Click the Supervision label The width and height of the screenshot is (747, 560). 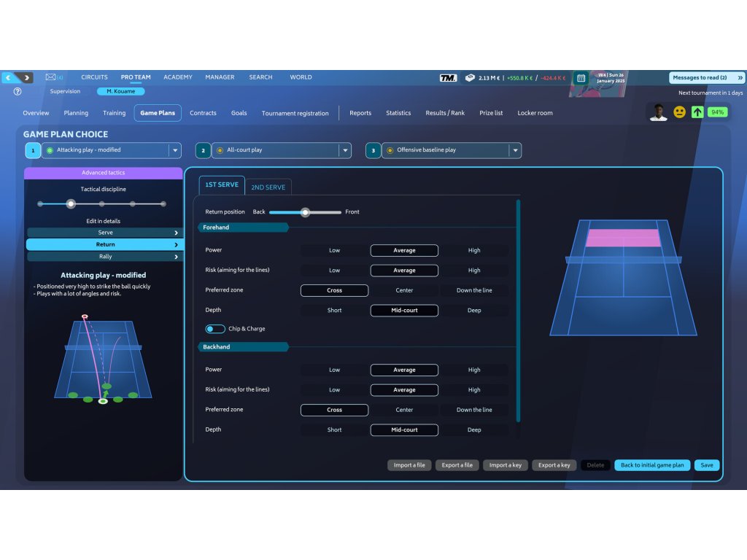tap(65, 91)
